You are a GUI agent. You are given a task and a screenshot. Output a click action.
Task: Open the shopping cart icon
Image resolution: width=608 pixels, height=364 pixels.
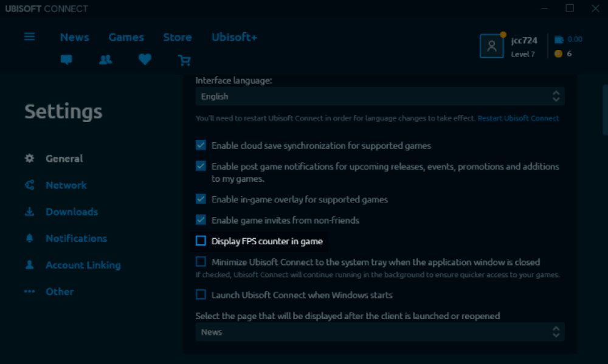(184, 60)
